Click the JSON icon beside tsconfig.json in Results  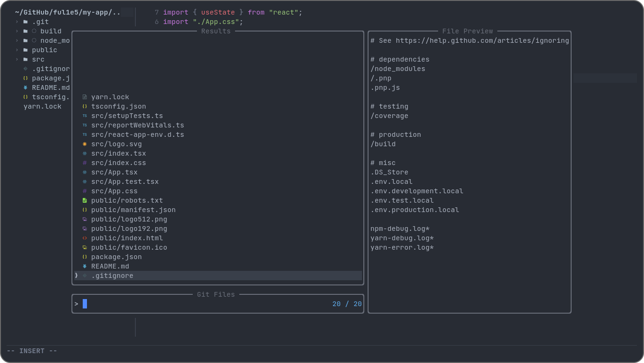click(x=85, y=106)
